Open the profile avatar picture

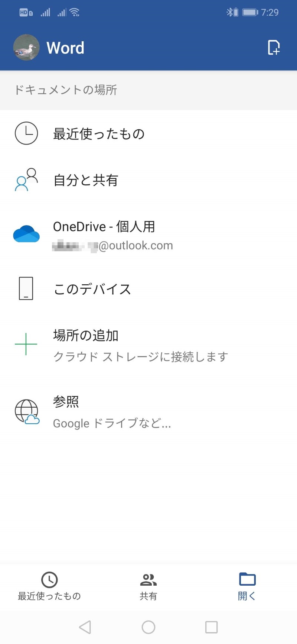[26, 48]
